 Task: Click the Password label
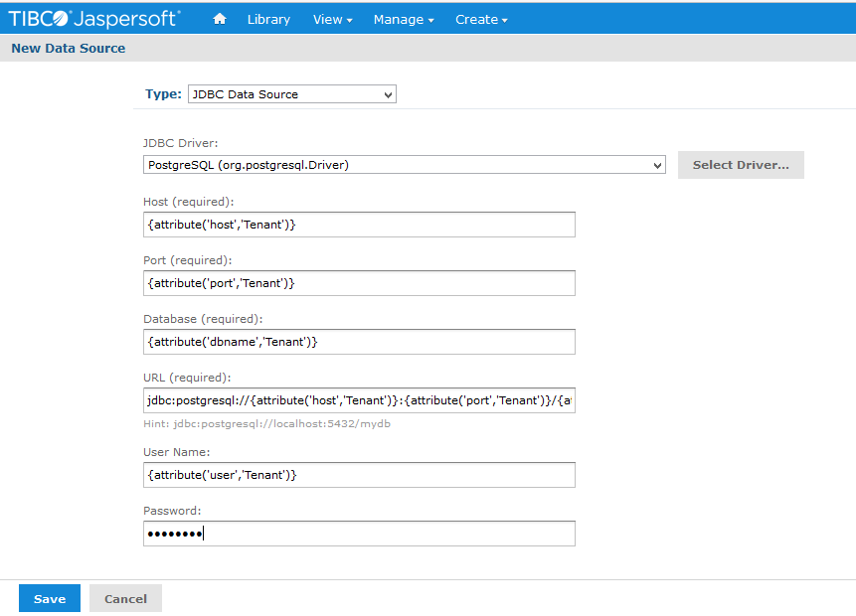coord(172,511)
